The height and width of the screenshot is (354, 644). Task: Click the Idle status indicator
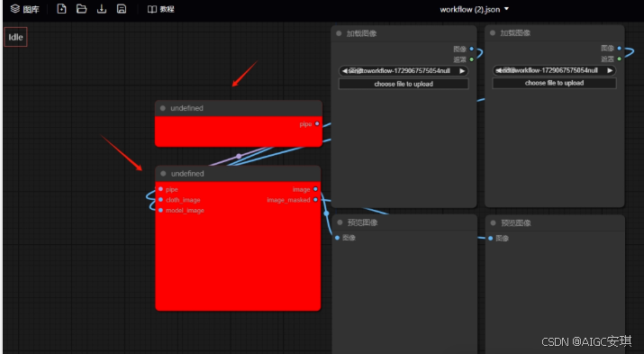click(15, 37)
